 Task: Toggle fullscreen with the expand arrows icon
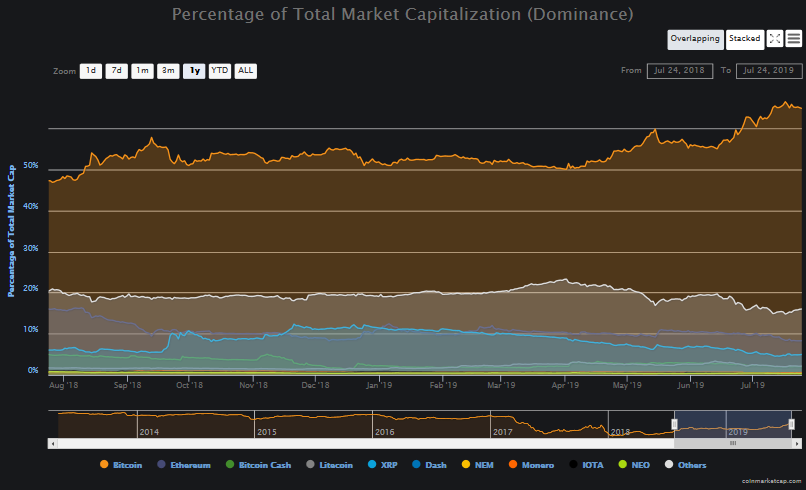775,39
